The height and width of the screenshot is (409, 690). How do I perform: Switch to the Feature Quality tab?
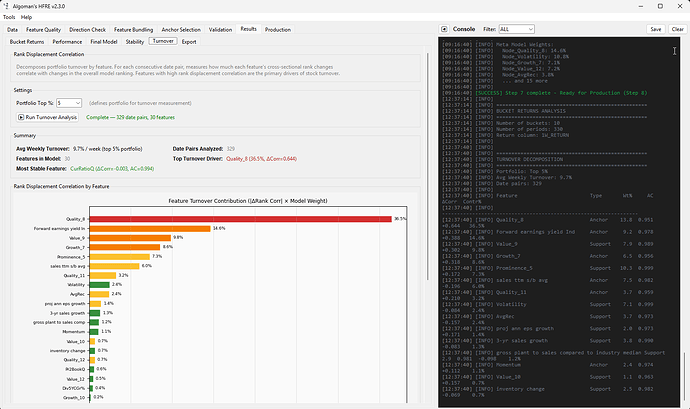coord(43,29)
